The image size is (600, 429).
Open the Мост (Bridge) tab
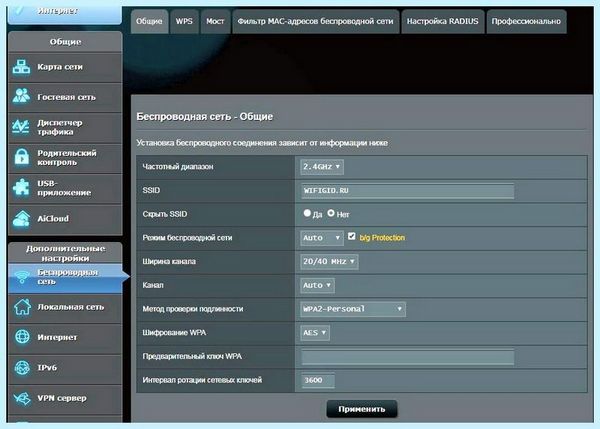click(215, 21)
